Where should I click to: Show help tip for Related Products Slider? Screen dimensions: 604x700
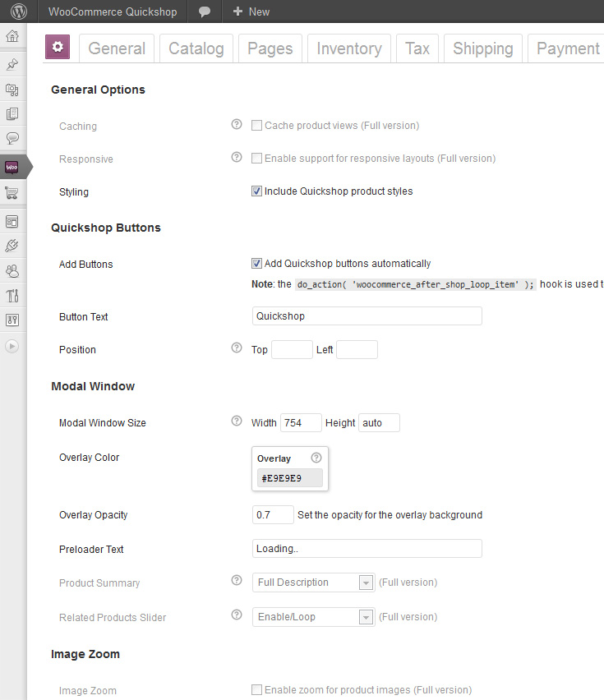click(237, 615)
